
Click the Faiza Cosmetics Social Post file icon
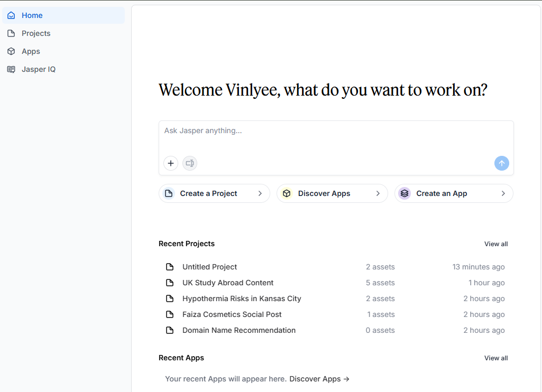(170, 314)
